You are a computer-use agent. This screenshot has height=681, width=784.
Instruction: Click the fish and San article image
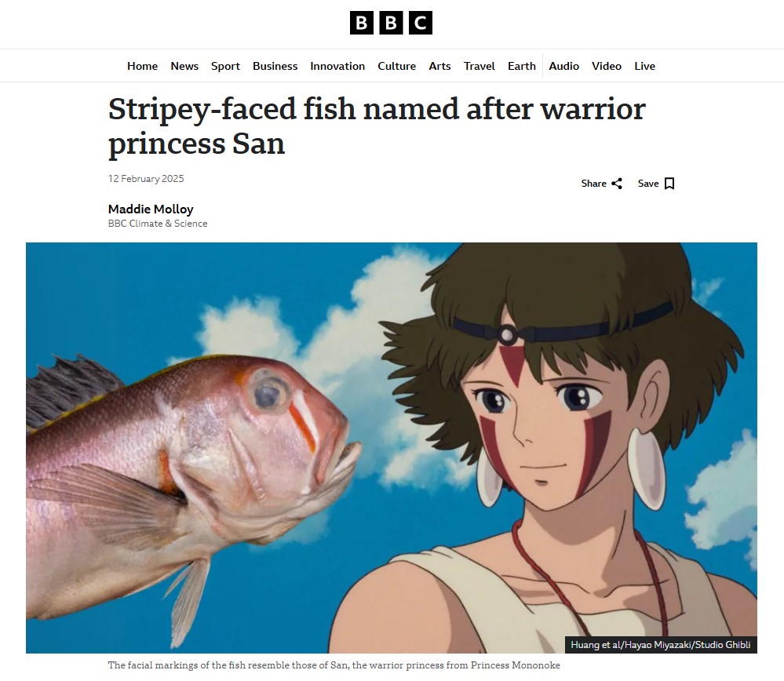coord(392,448)
